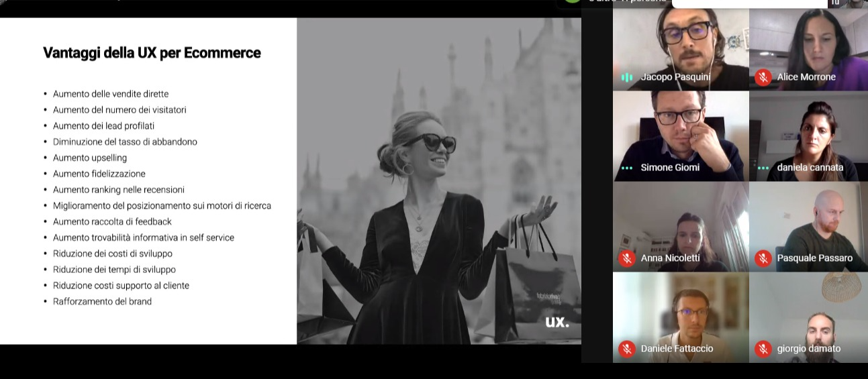Click the name label "Simone Giomi"

pyautogui.click(x=670, y=168)
